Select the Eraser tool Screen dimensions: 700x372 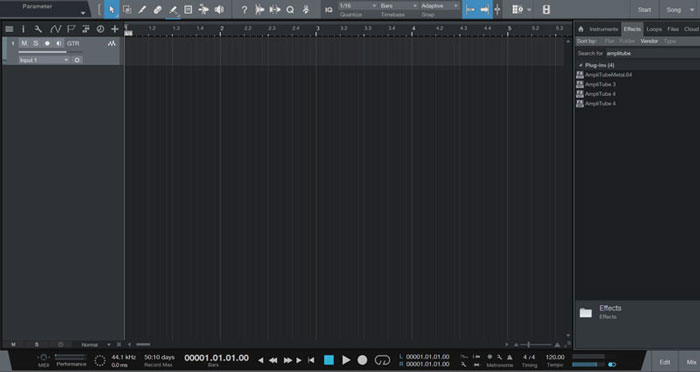click(x=157, y=9)
